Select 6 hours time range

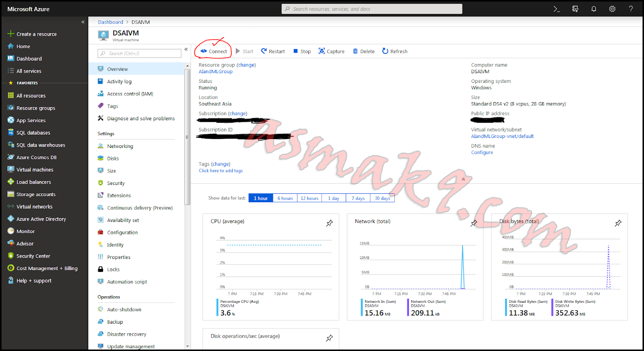tap(285, 198)
